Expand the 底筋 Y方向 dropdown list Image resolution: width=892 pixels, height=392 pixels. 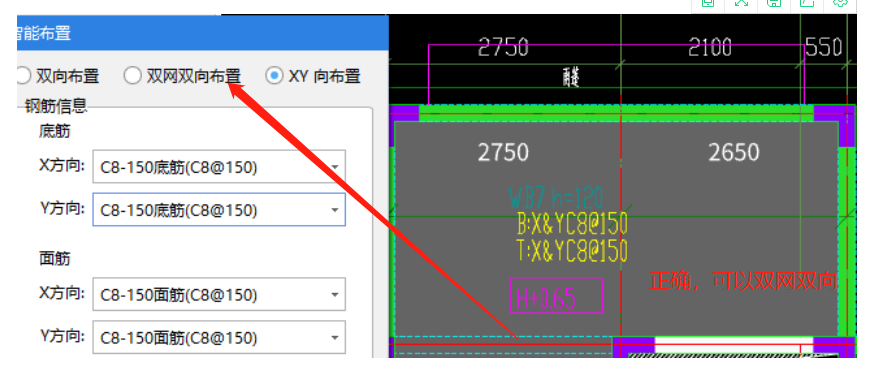point(219,210)
